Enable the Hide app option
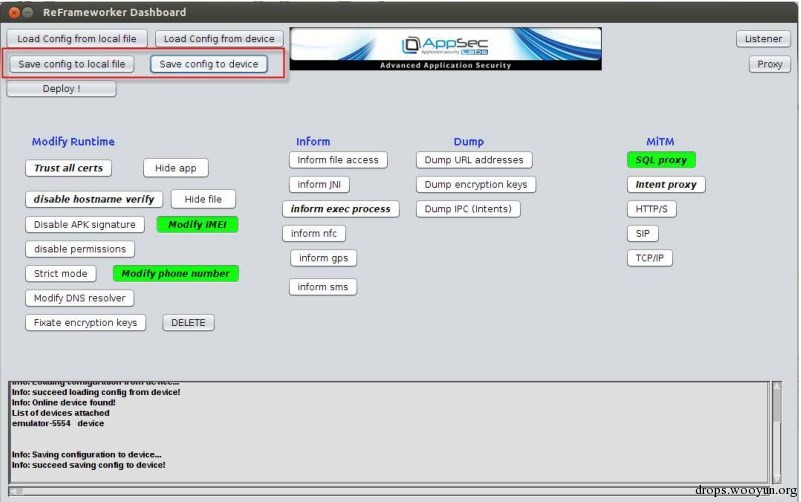The width and height of the screenshot is (801, 502). tap(175, 168)
